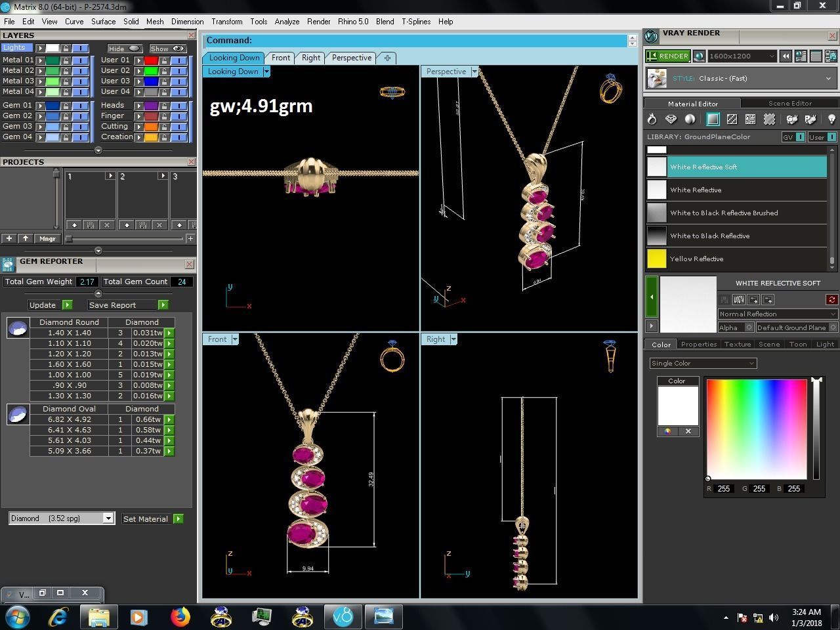Open the T-Splines menu

(416, 22)
